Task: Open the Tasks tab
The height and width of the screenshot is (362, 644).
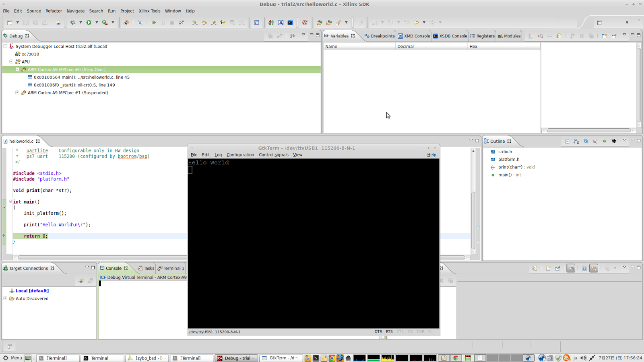Action: click(146, 268)
